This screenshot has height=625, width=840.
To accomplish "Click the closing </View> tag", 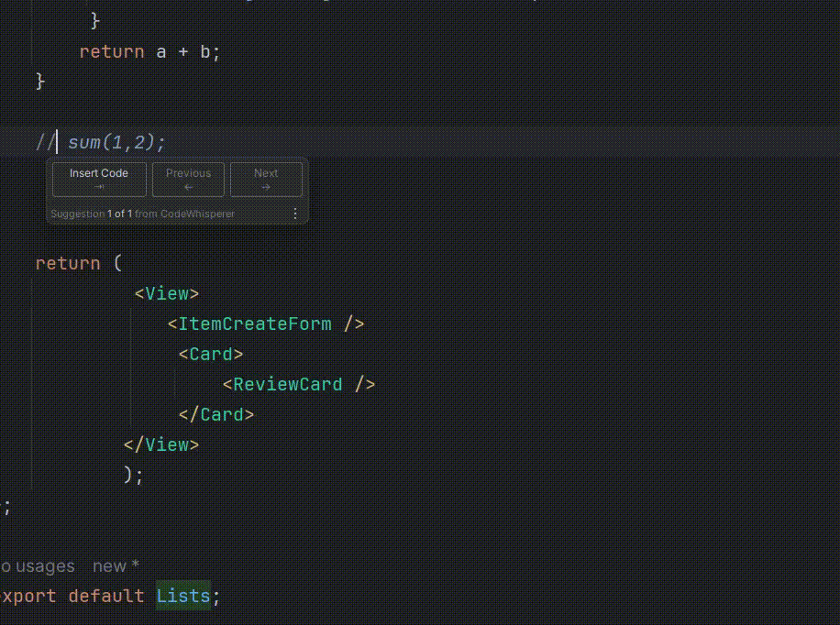I will [x=161, y=445].
